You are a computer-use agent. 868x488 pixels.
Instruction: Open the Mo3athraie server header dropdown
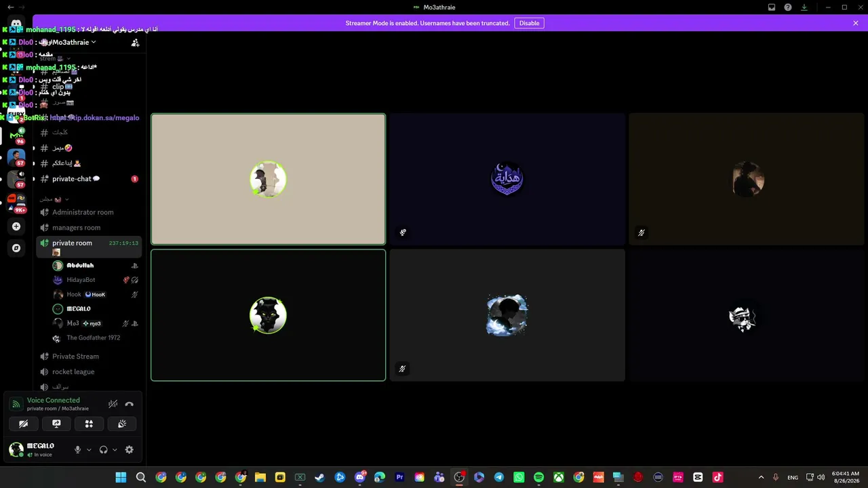tap(75, 42)
